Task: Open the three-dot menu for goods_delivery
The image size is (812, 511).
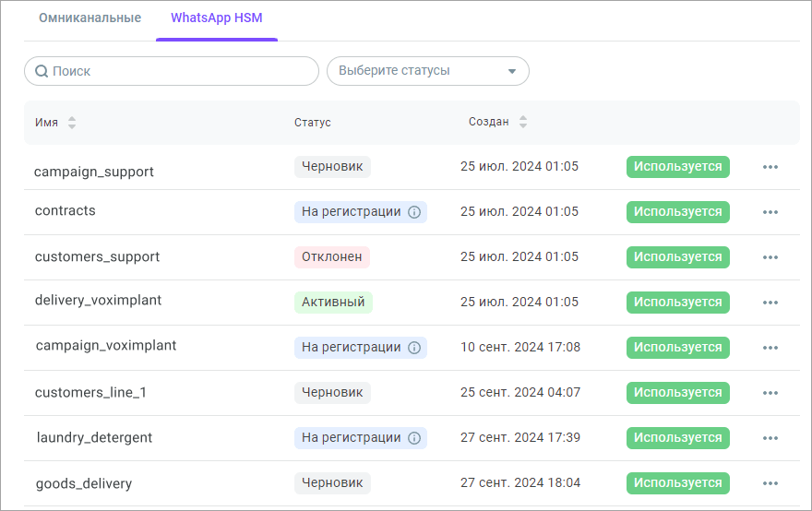Action: 770,483
